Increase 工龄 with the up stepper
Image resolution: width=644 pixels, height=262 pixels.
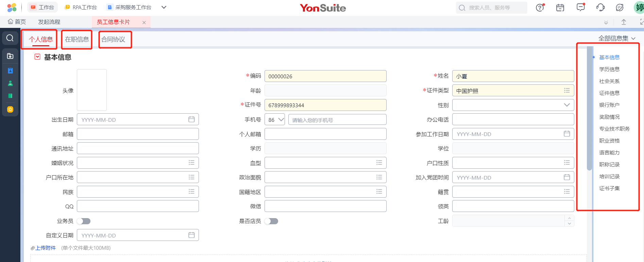tap(570, 218)
